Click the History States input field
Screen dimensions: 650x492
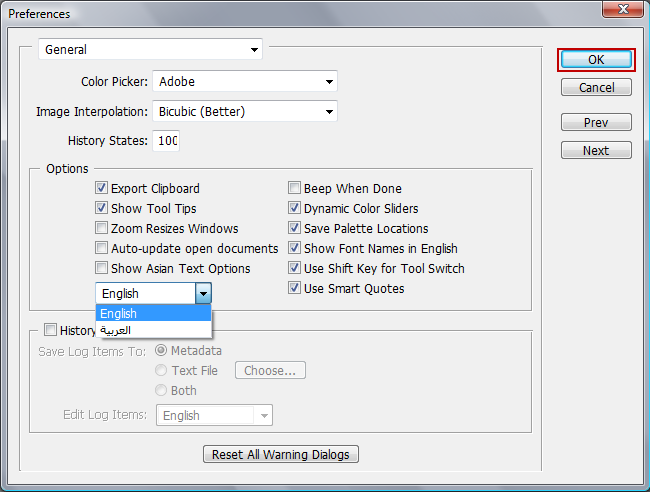[x=166, y=141]
